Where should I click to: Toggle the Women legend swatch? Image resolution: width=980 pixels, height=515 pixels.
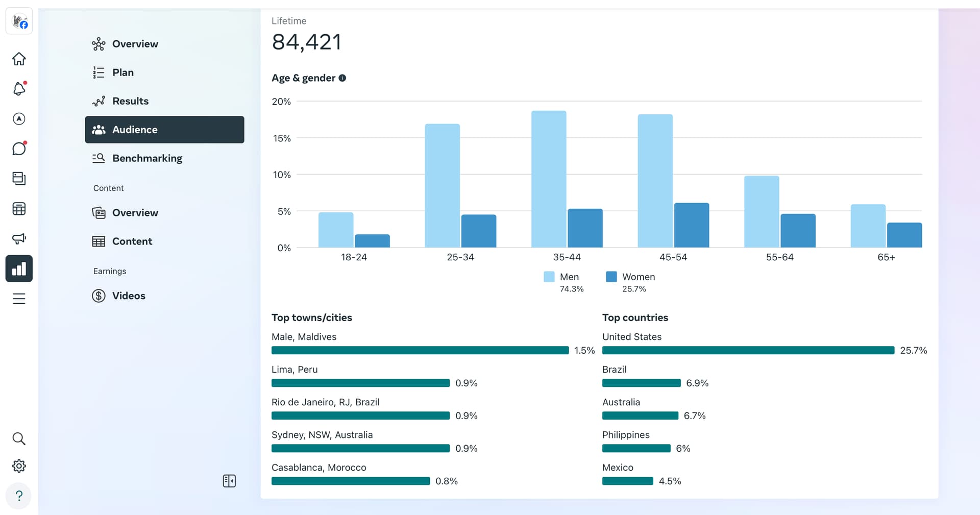611,277
